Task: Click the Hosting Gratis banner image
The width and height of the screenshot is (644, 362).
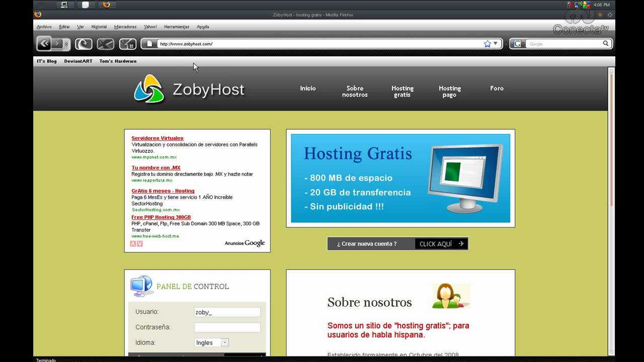Action: pos(400,178)
